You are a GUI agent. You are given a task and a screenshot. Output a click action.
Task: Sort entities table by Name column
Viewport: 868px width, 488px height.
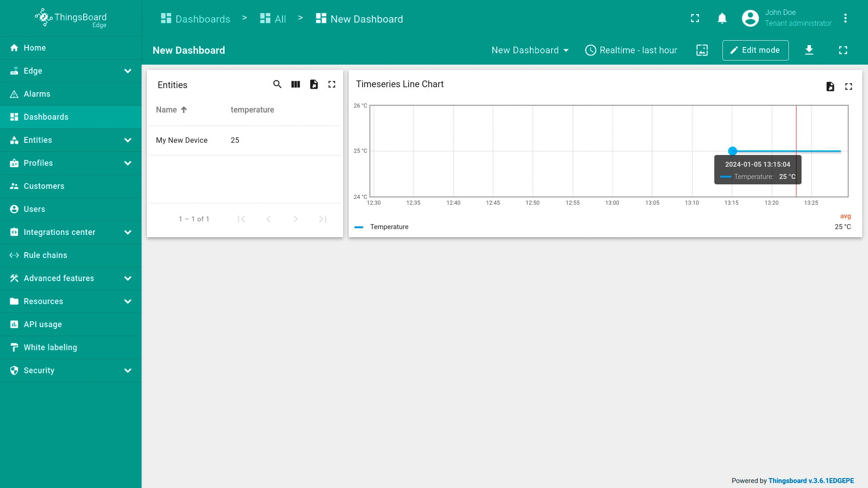click(167, 110)
